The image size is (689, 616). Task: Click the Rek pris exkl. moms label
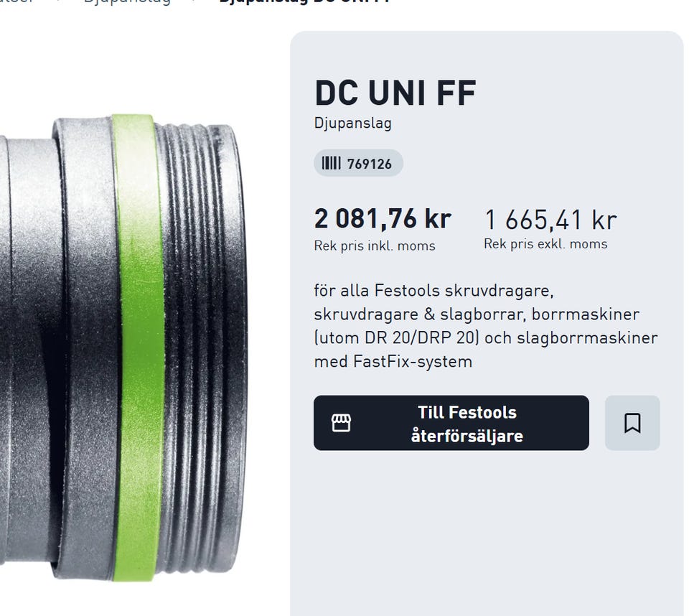545,243
